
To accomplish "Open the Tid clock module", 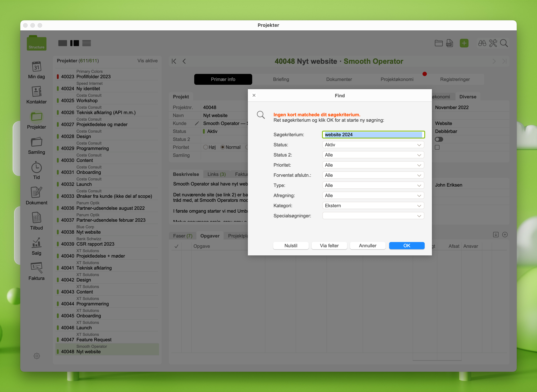I will click(x=37, y=168).
